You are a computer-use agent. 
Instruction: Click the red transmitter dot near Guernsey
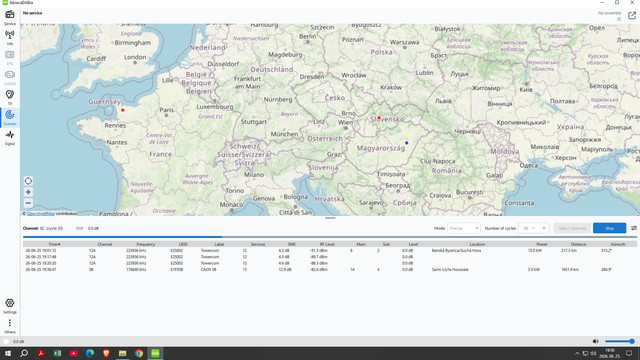click(x=123, y=110)
